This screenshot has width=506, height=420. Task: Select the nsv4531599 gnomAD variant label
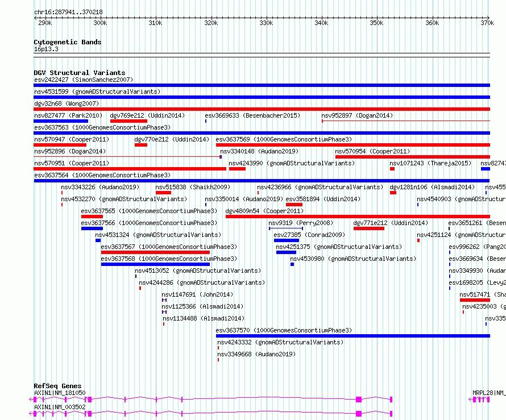(97, 92)
